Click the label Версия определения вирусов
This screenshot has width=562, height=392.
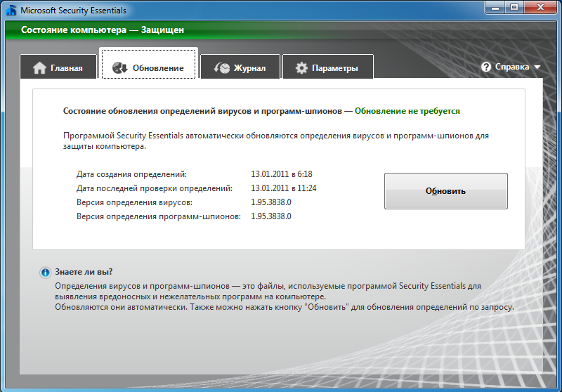click(134, 202)
